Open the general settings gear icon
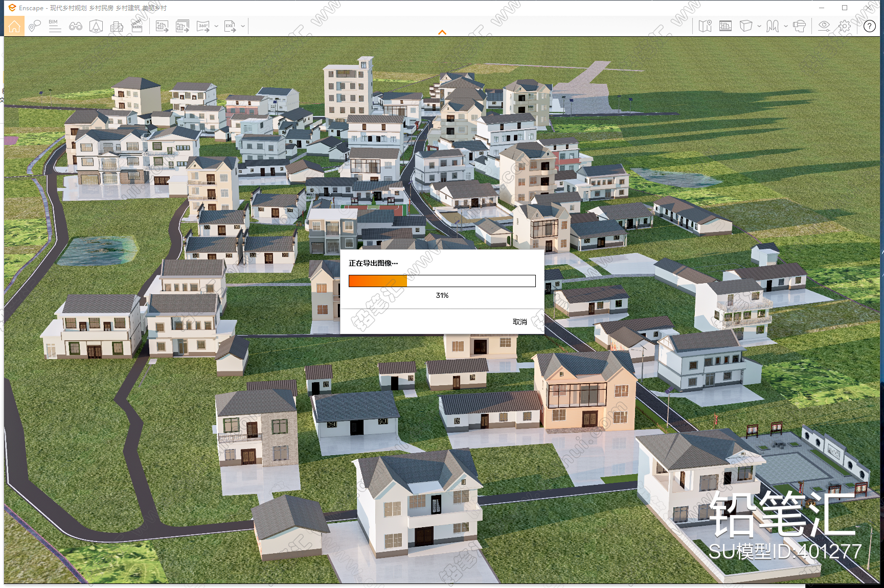This screenshot has width=884, height=588. coord(845,26)
